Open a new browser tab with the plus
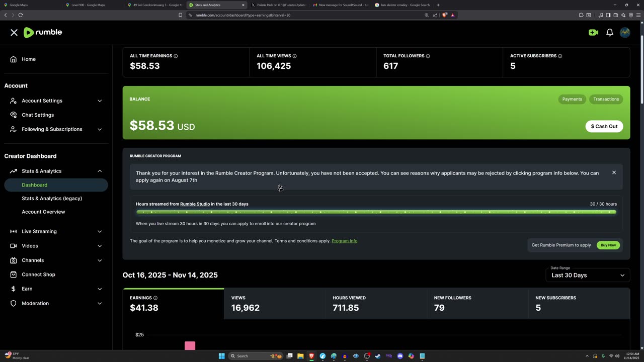This screenshot has width=644, height=362. tap(438, 5)
